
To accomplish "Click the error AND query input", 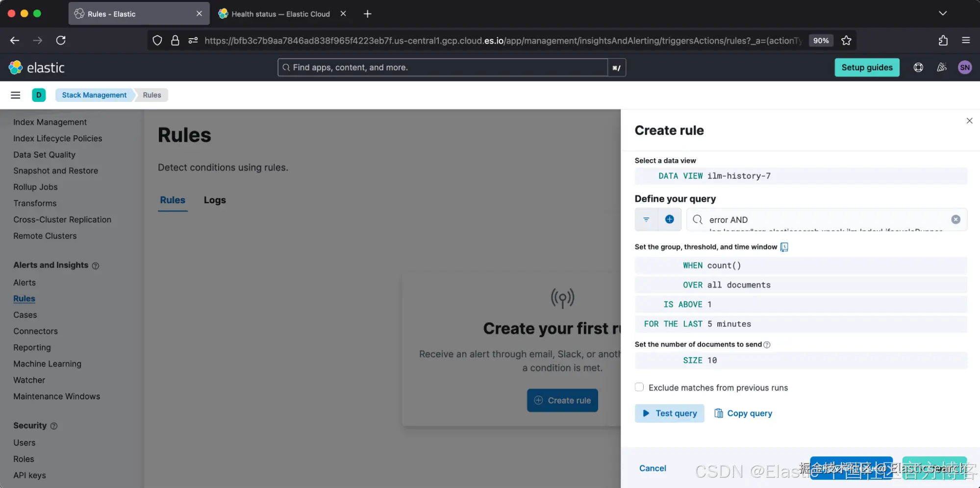I will [827, 220].
